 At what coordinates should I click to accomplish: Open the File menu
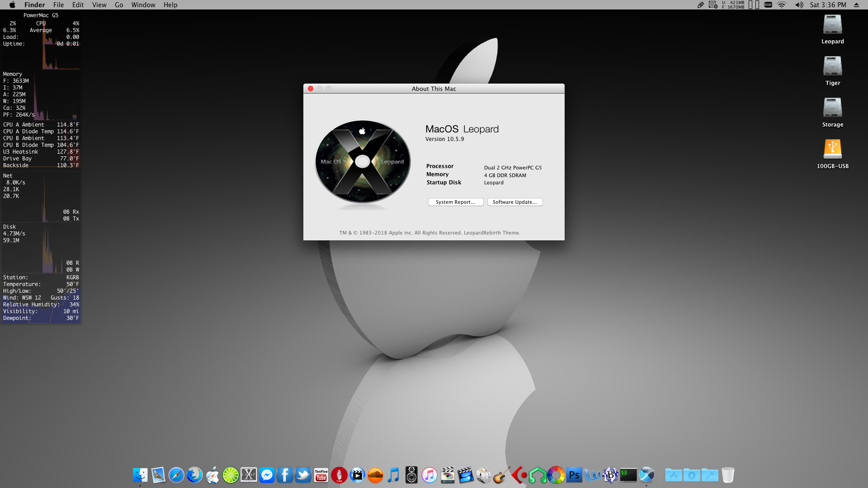(59, 5)
